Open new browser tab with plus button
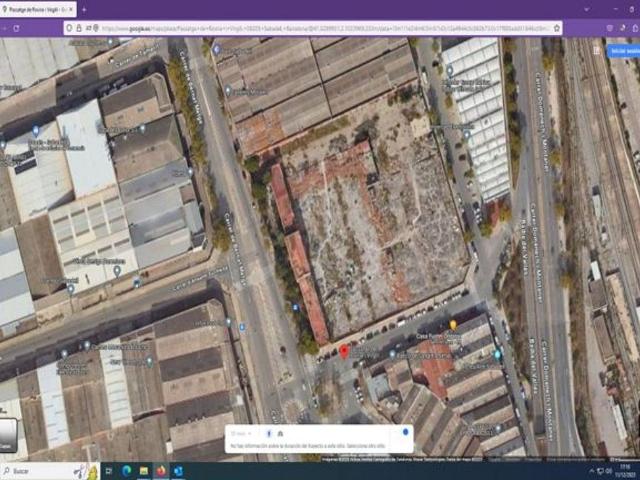 (84, 8)
